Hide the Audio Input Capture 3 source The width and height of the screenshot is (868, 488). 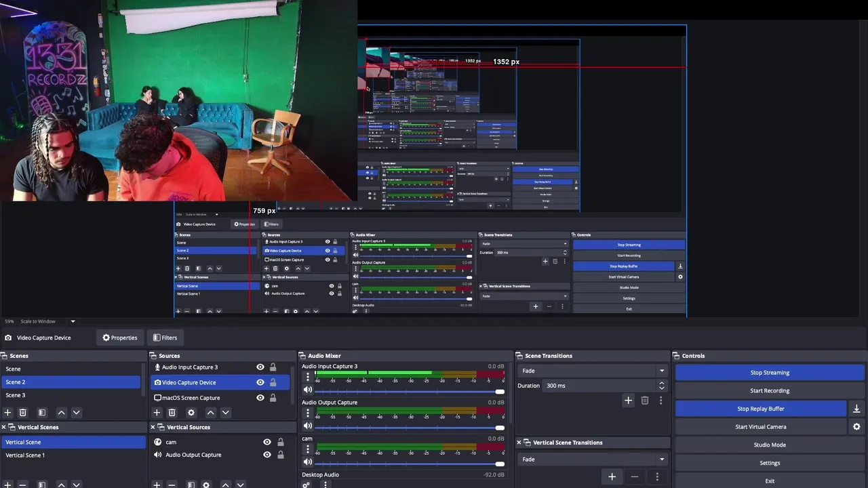coord(260,367)
